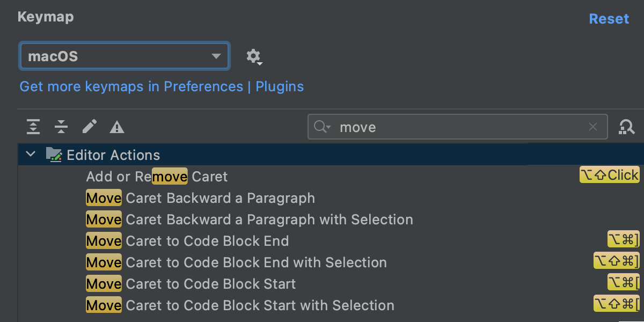
Task: Click the Reset link
Action: 609,19
